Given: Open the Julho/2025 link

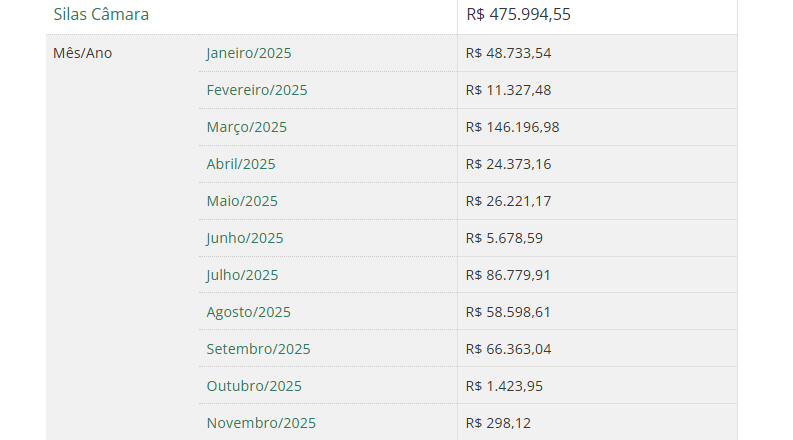Looking at the screenshot, I should click(243, 275).
